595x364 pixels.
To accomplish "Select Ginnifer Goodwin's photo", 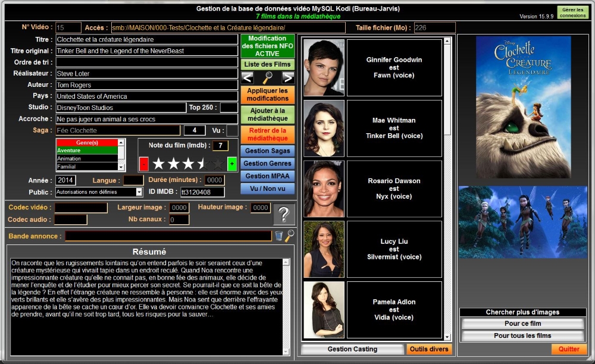I will pyautogui.click(x=324, y=67).
